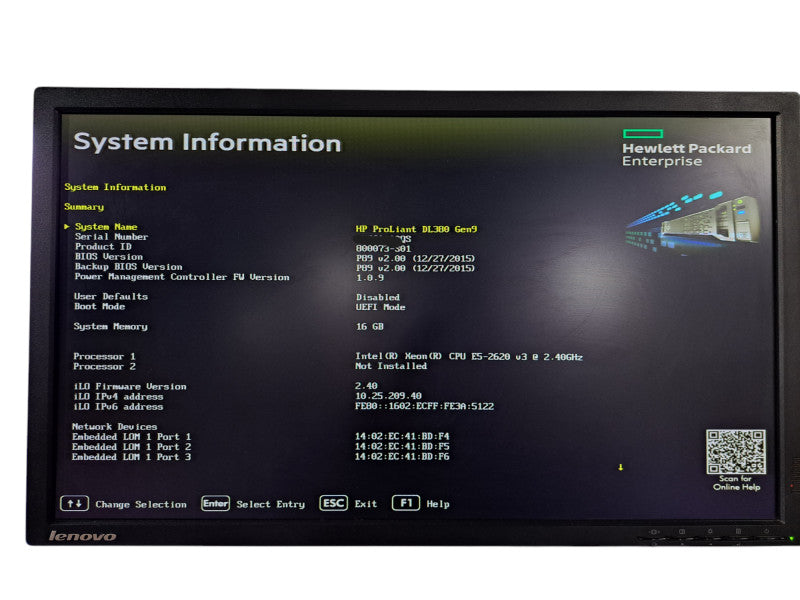Click the Boot Mode label
The image size is (800, 600).
[99, 307]
